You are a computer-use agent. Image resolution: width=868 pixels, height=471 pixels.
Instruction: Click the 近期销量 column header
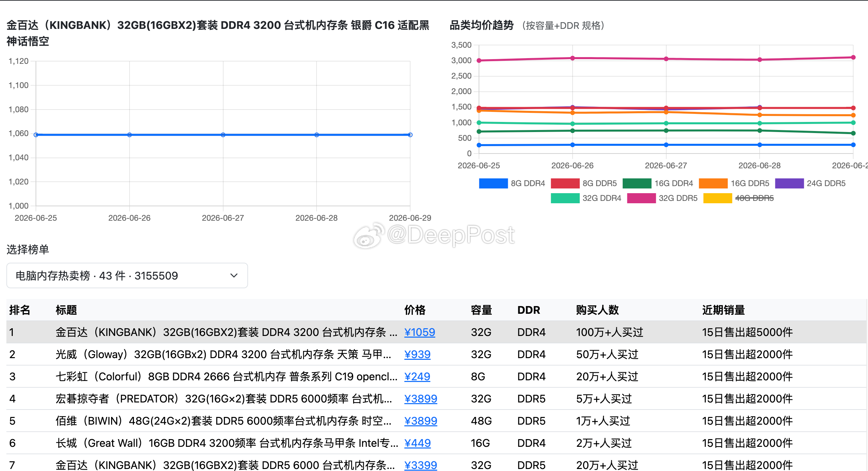723,310
